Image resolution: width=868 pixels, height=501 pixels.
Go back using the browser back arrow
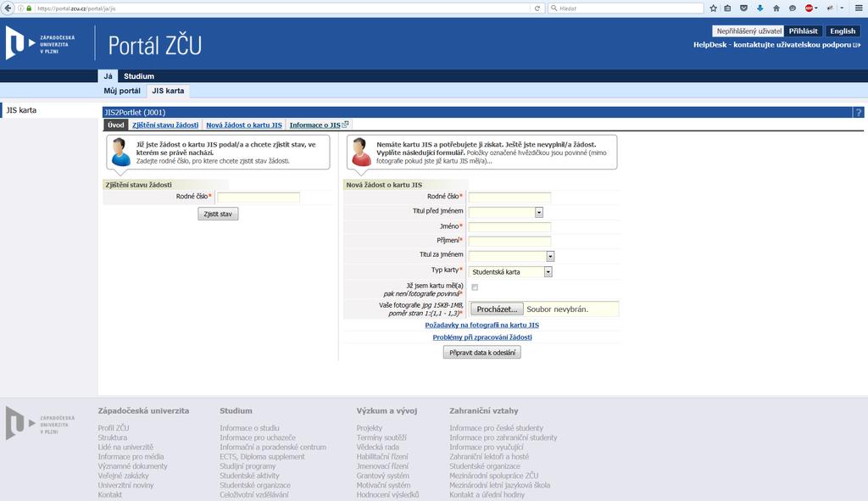pos(8,8)
